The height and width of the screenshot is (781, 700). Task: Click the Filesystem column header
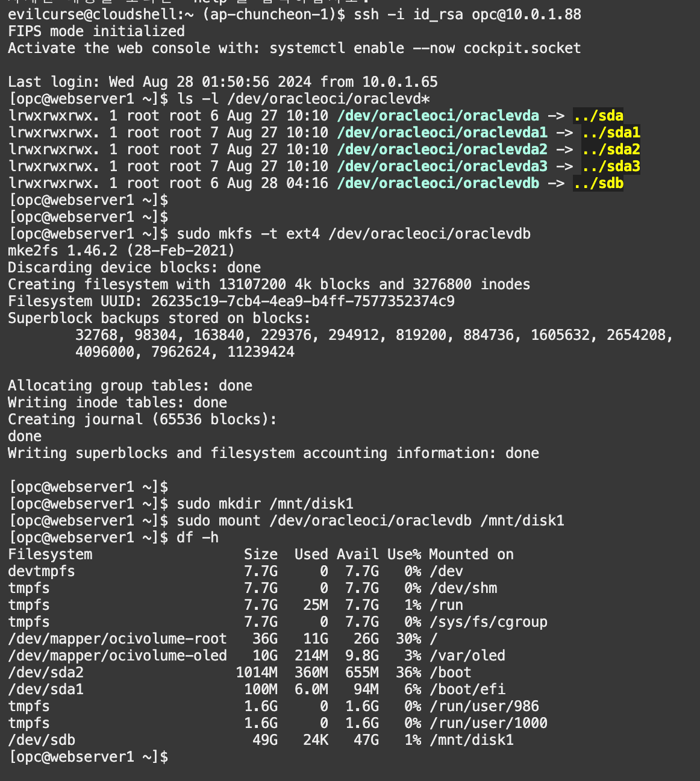click(50, 554)
